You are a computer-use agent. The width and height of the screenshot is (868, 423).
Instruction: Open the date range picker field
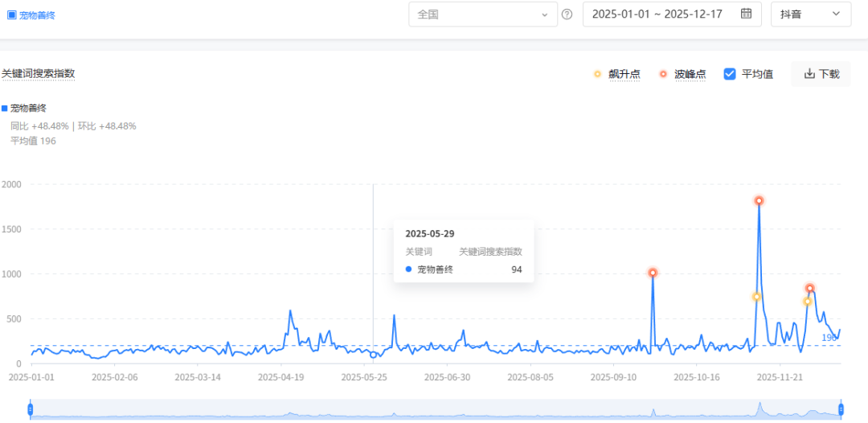coord(672,14)
